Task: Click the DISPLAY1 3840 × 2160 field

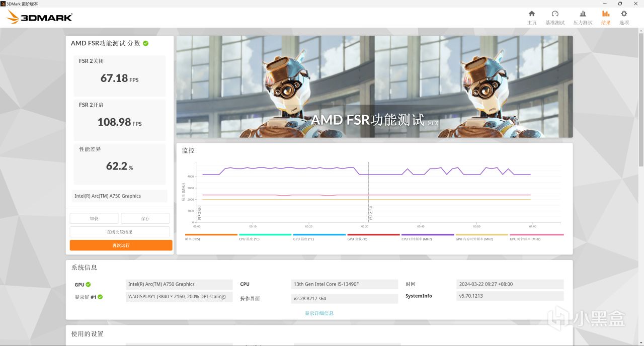Action: (x=179, y=297)
